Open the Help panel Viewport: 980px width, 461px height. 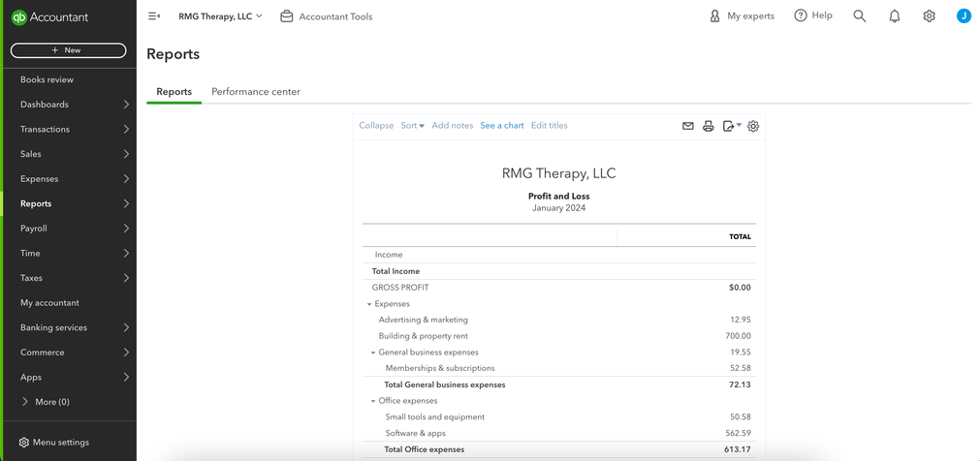(813, 15)
